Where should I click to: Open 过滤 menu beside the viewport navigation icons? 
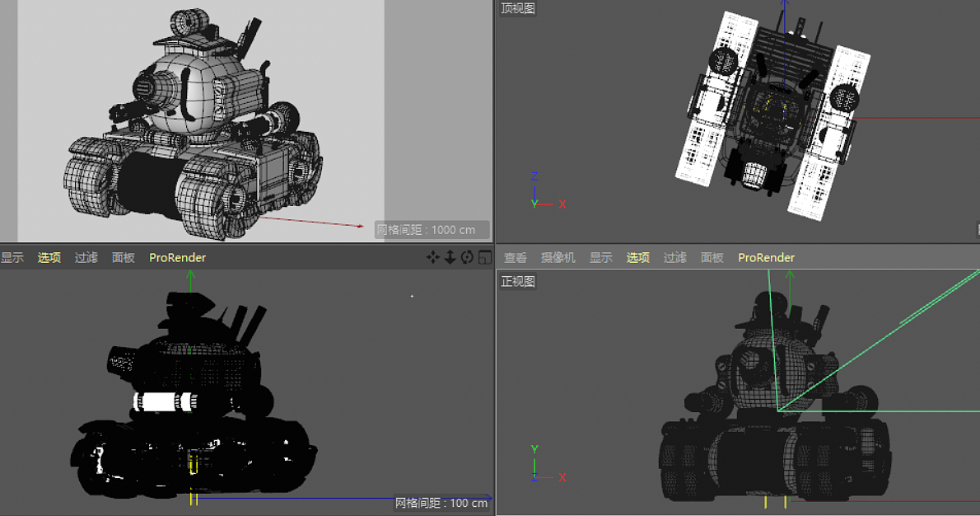click(86, 258)
